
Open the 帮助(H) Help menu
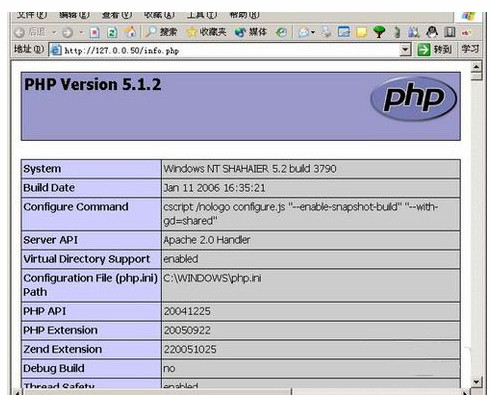click(244, 15)
